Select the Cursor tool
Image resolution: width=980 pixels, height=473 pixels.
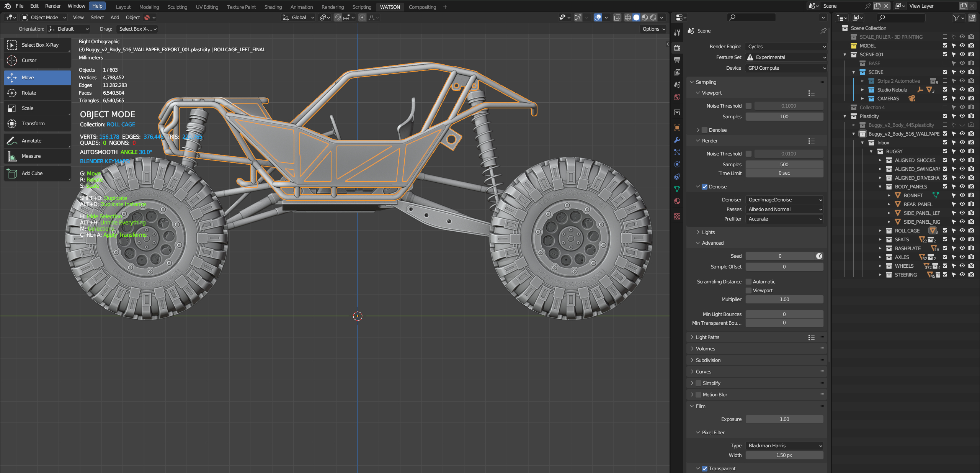coord(29,60)
